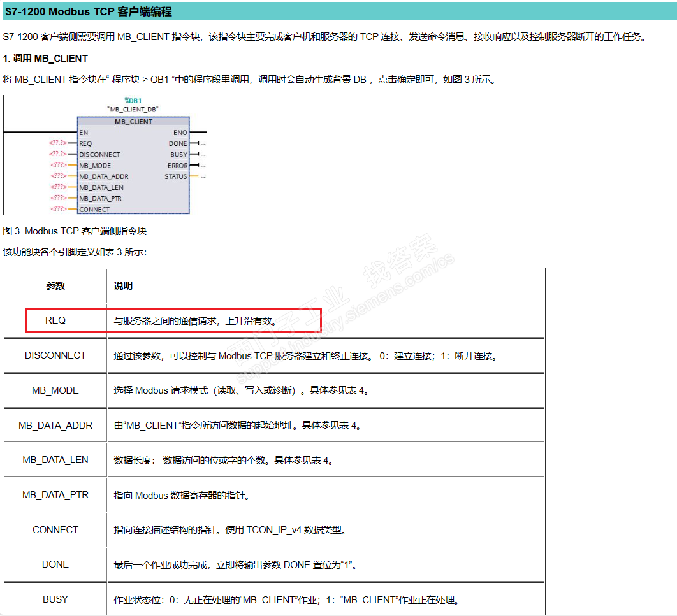Click the REQ input pin in the block diagram
This screenshot has width=677, height=616.
pos(85,143)
